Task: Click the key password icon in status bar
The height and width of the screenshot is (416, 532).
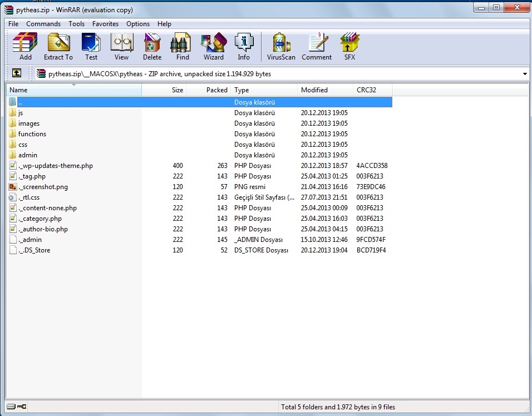Action: click(x=22, y=406)
